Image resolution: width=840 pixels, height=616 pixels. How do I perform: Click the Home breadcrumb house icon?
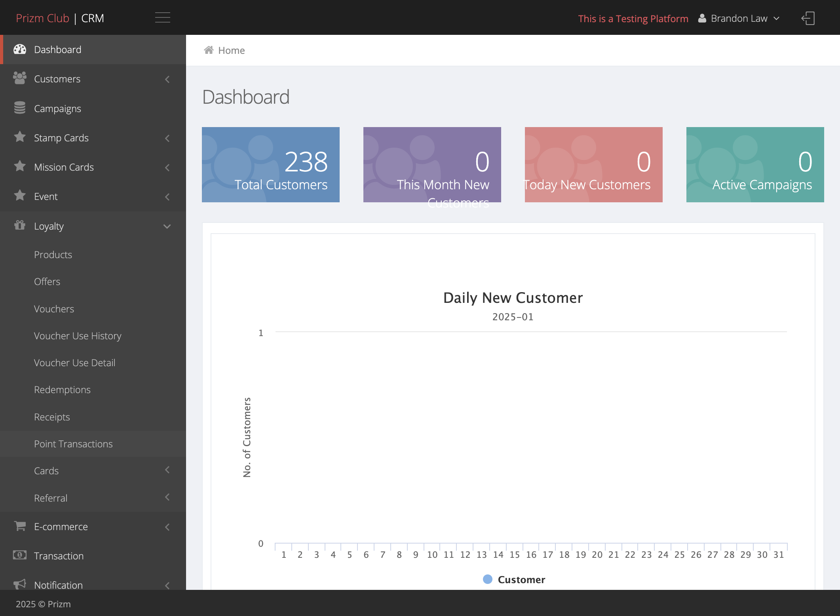[209, 50]
